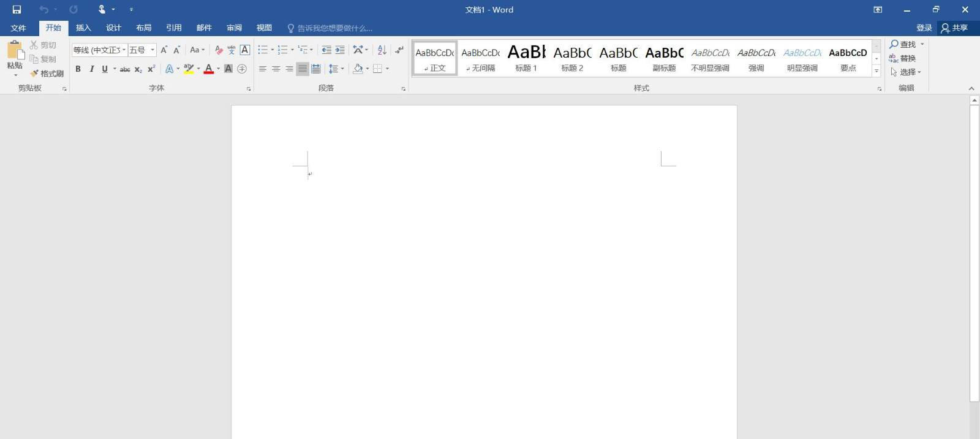This screenshot has height=439, width=980.
Task: Decrease paragraph indent
Action: tap(326, 50)
